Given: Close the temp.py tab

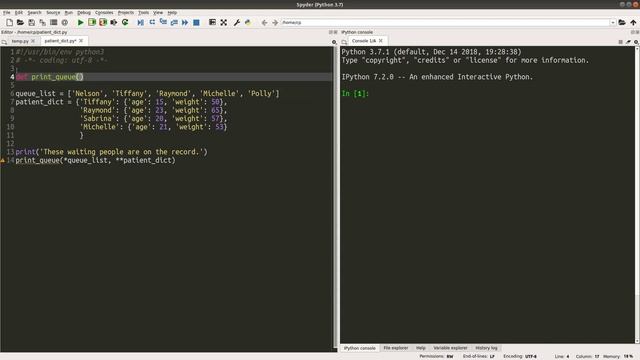Looking at the screenshot, I should click(x=33, y=41).
